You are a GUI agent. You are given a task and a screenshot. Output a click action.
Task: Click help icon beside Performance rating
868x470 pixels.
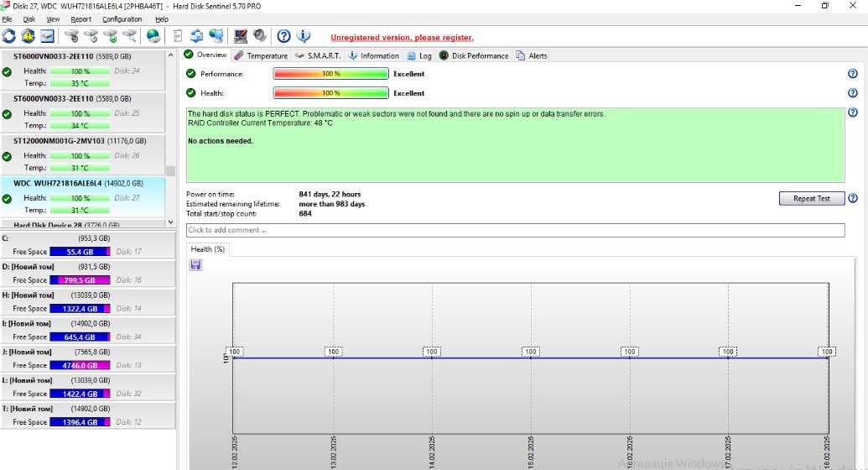click(853, 74)
